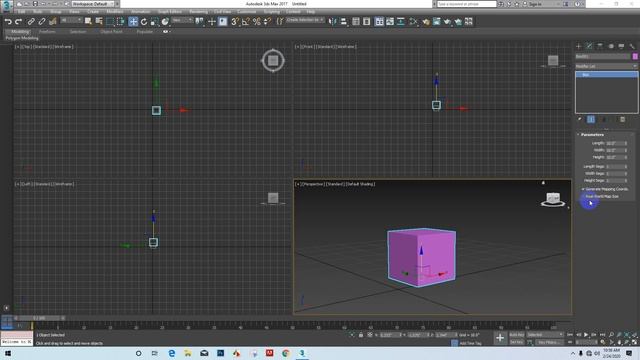The width and height of the screenshot is (640, 360).
Task: Toggle the Layer Explorer icon
Action: 367,22
